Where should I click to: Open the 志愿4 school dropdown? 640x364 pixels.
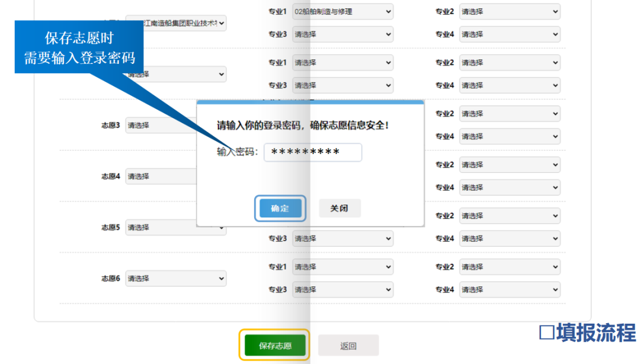(161, 176)
